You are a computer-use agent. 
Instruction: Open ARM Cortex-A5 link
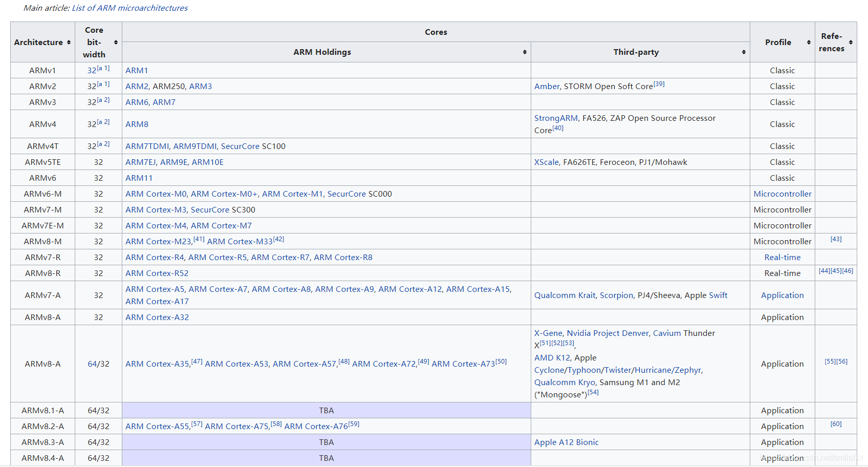point(155,289)
